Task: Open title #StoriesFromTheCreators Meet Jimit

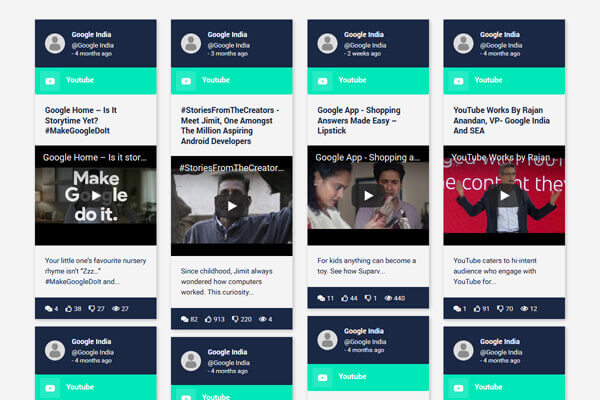Action: [x=230, y=126]
